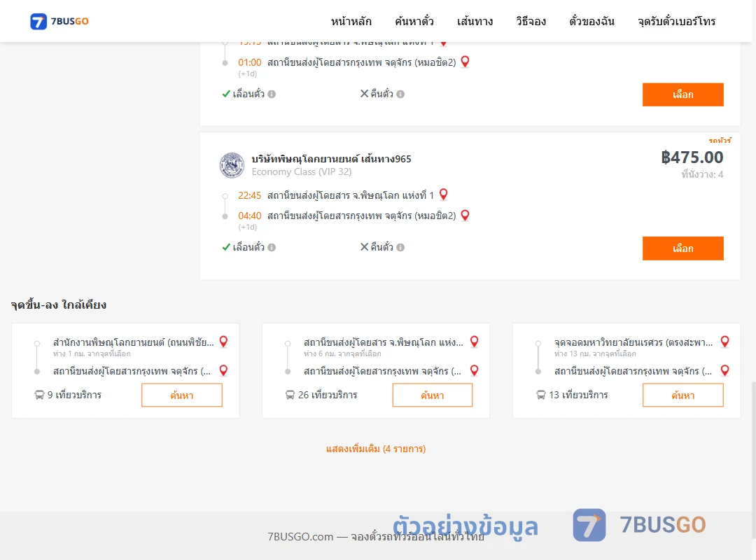Click the จุดจอดมหาวิทยาลัยนเรศวร station name
The height and width of the screenshot is (560, 756).
click(633, 342)
